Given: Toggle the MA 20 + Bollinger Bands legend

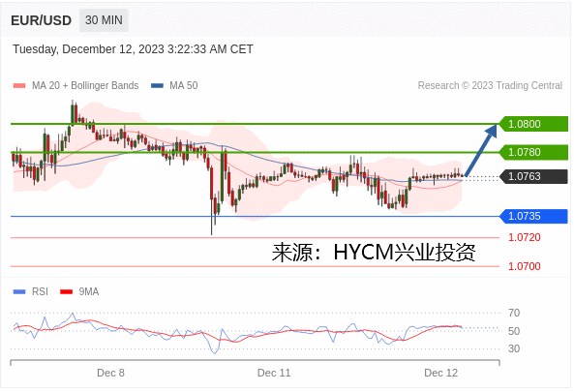Looking at the screenshot, I should click(x=76, y=85).
